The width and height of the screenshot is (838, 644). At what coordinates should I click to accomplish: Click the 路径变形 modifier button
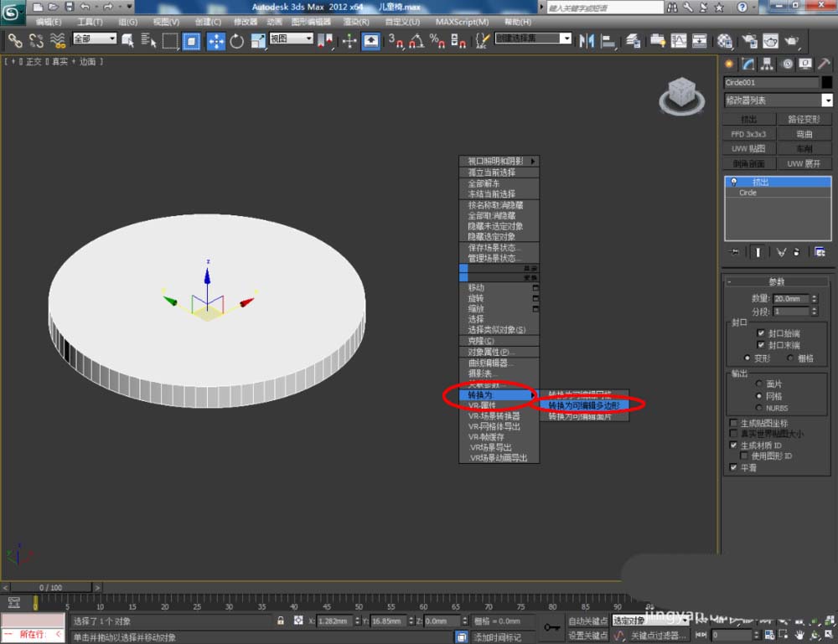805,119
